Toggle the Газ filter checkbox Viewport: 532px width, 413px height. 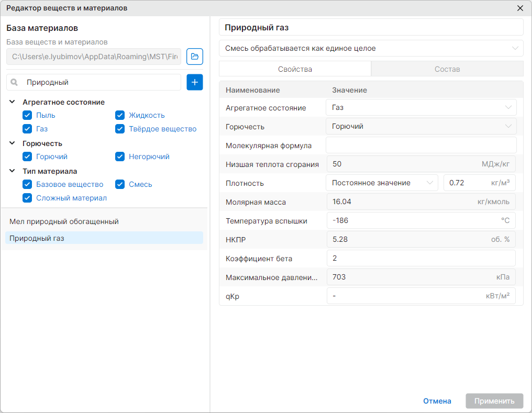point(27,129)
